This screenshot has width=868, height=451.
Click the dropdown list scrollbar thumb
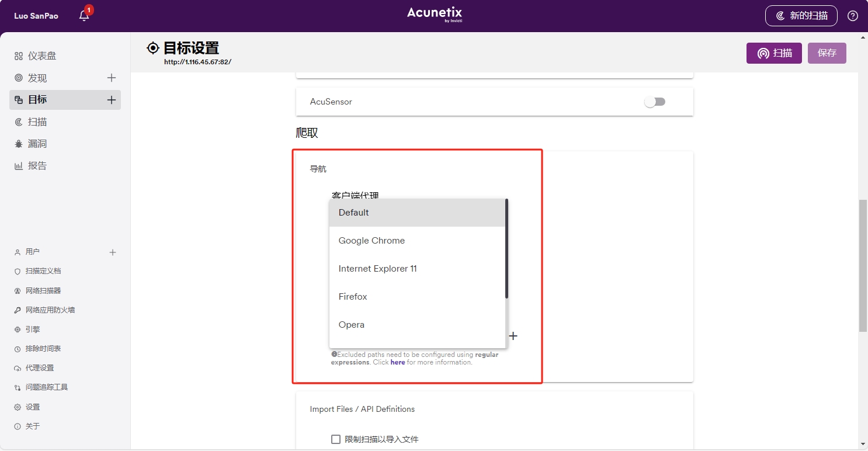click(x=506, y=248)
